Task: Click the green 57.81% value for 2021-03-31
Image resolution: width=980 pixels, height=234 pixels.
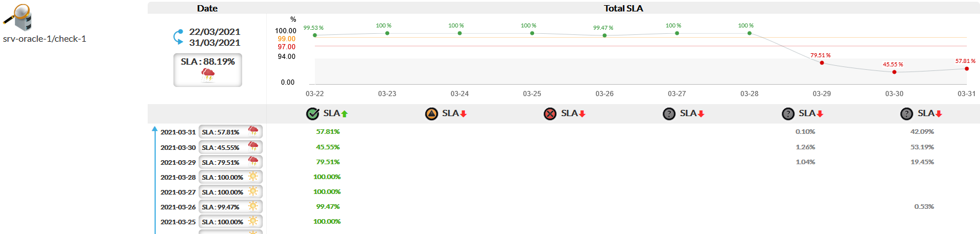Action: click(328, 132)
